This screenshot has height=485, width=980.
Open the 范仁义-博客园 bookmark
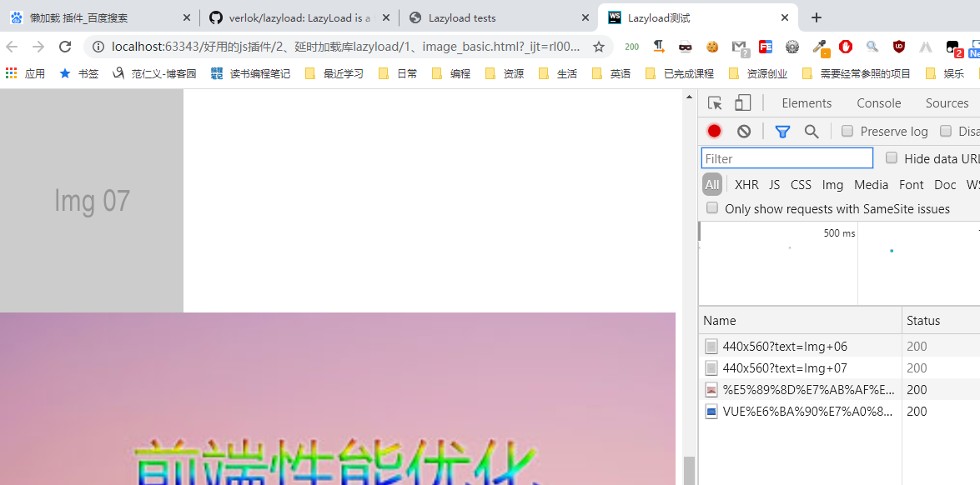click(154, 73)
